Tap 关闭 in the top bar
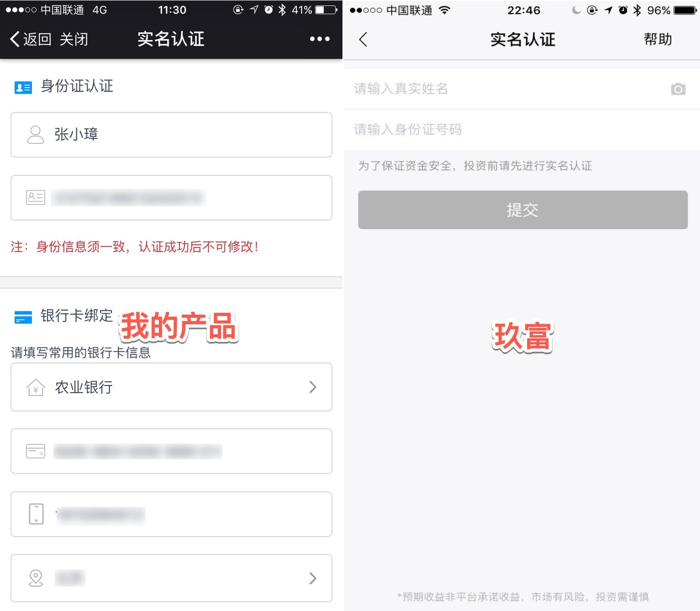The image size is (700, 611). coord(74,39)
